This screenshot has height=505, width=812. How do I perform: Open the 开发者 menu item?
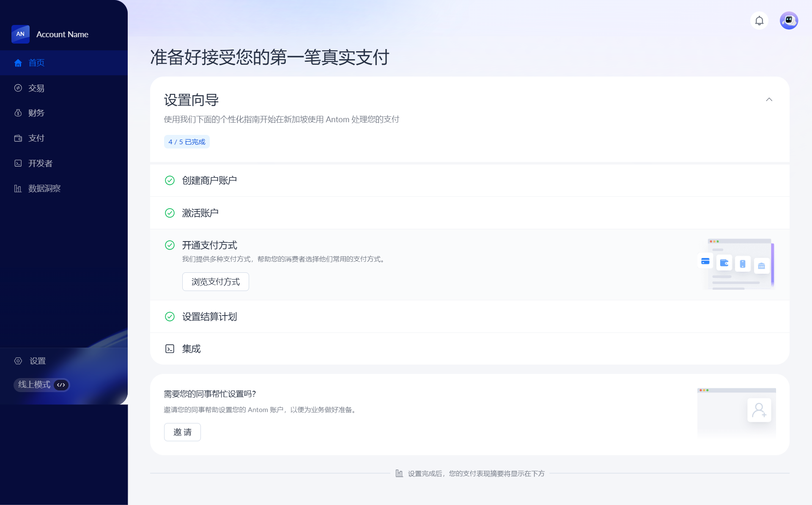[40, 163]
